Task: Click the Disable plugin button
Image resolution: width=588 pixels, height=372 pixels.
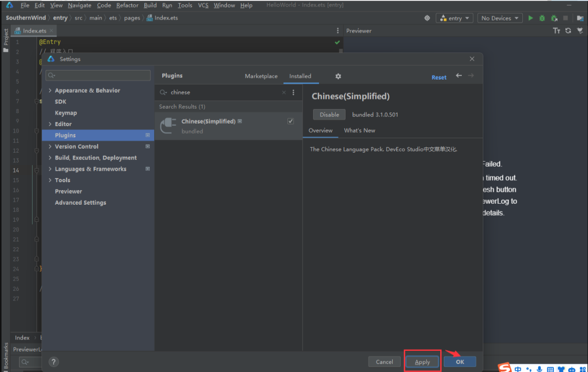Action: click(329, 115)
